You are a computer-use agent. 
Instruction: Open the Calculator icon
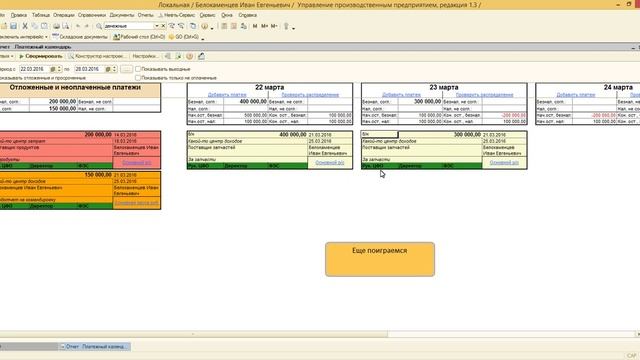click(224, 26)
